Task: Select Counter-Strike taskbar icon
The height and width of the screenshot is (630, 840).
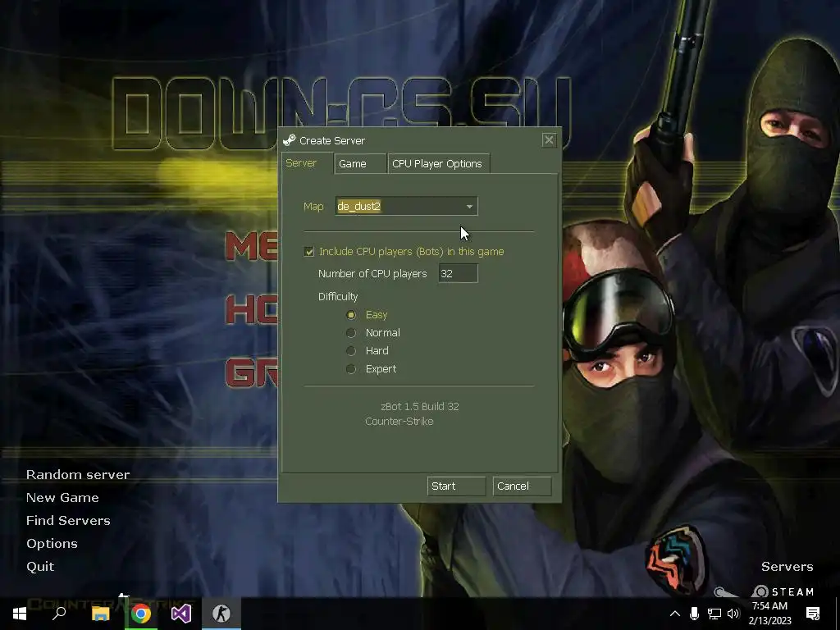Action: (221, 614)
